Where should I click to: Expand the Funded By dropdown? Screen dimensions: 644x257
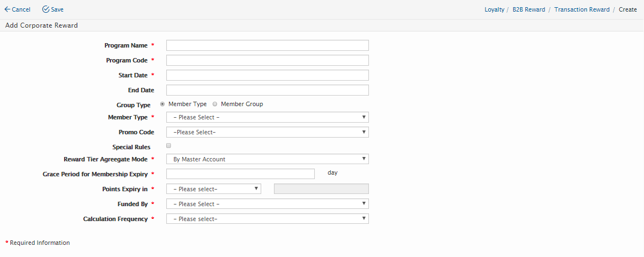point(267,204)
